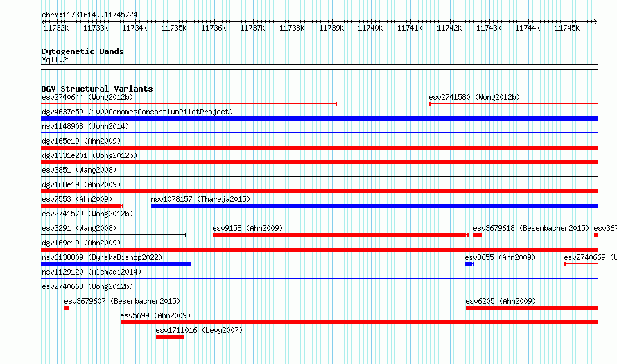Viewport: 617px width, 364px height.
Task: Select the blue nsv1078157 variant bar
Action: click(374, 206)
